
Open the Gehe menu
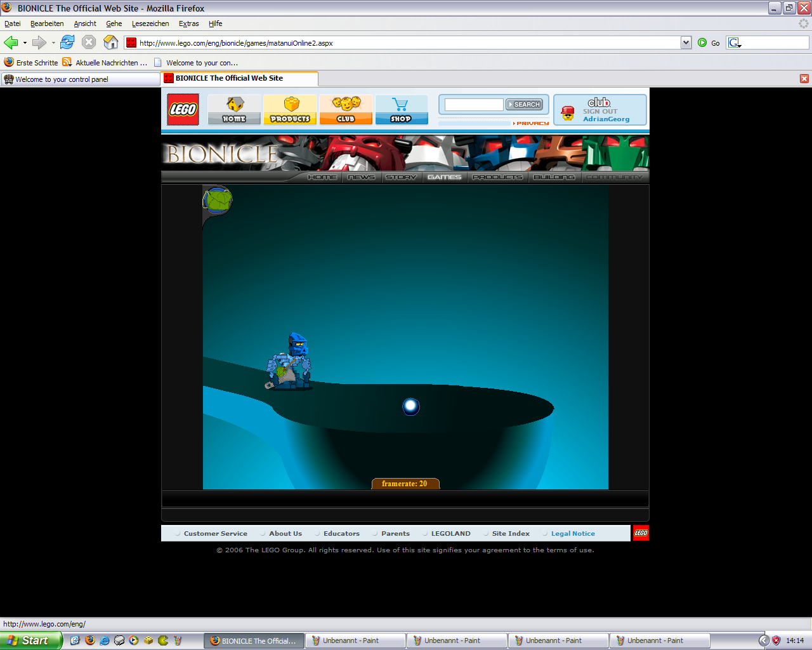(114, 23)
